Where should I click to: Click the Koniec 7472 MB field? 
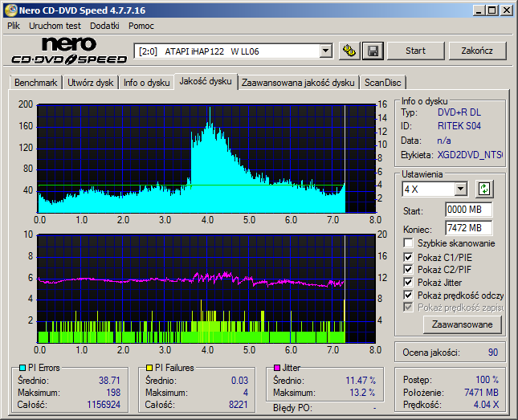(468, 228)
